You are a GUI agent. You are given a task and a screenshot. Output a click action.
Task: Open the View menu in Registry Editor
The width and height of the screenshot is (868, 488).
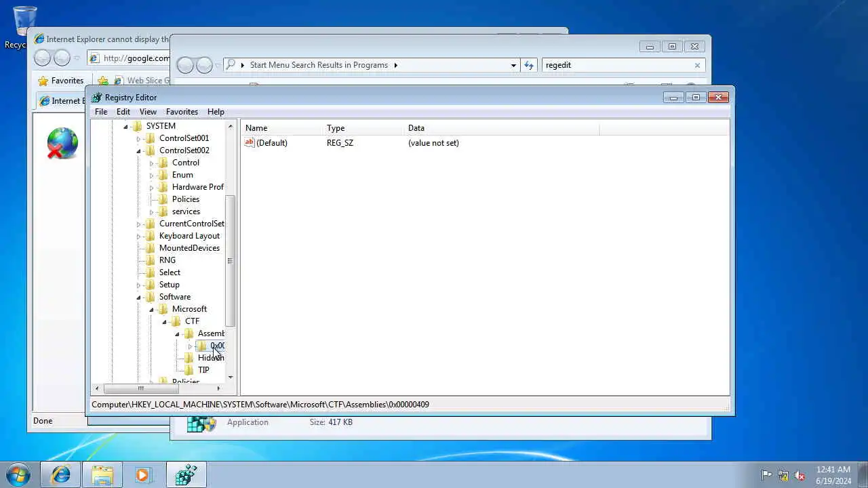(x=148, y=112)
